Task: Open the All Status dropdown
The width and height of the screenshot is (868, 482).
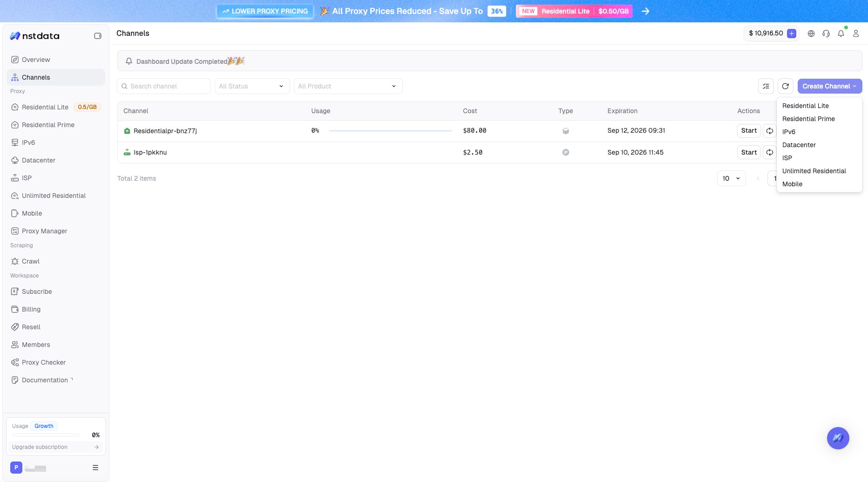Action: coord(252,86)
